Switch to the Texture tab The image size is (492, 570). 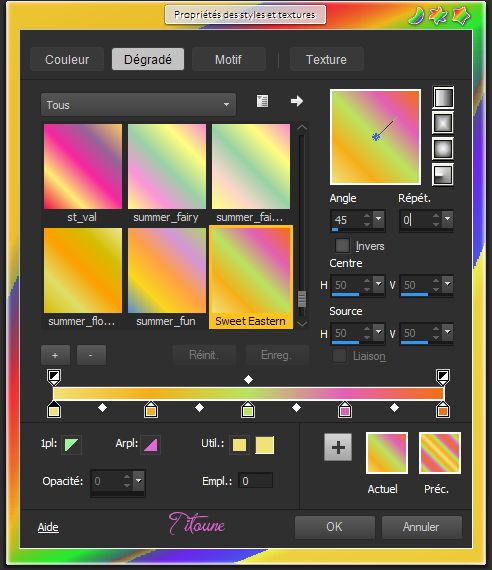[x=327, y=59]
